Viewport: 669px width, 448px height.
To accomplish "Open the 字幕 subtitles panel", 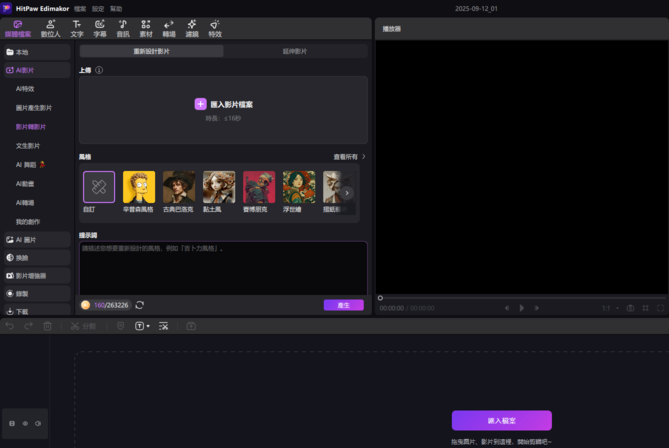I will click(x=100, y=28).
